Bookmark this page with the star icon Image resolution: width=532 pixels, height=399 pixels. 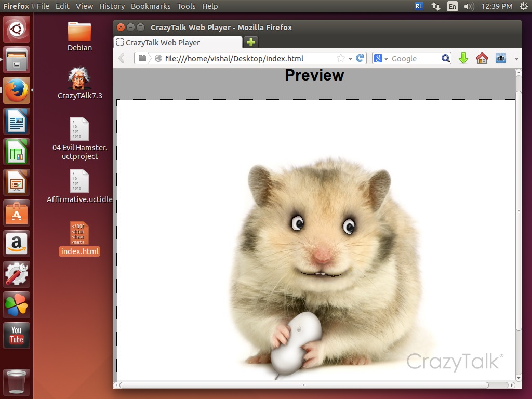click(341, 58)
